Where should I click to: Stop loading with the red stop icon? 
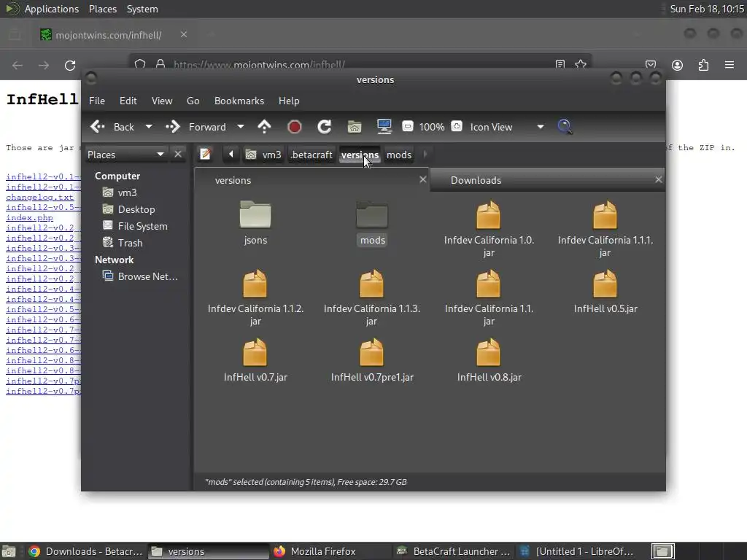[x=295, y=127]
